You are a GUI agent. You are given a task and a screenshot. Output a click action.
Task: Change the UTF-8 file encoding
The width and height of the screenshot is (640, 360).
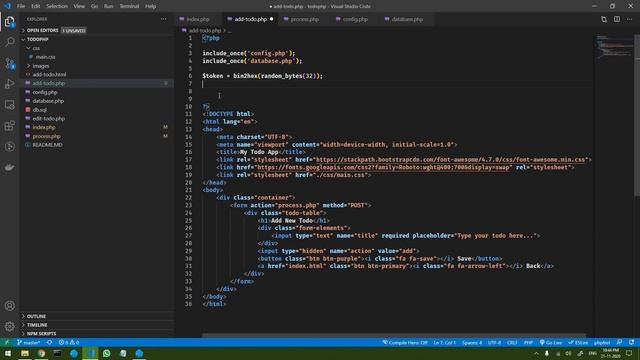coord(494,342)
